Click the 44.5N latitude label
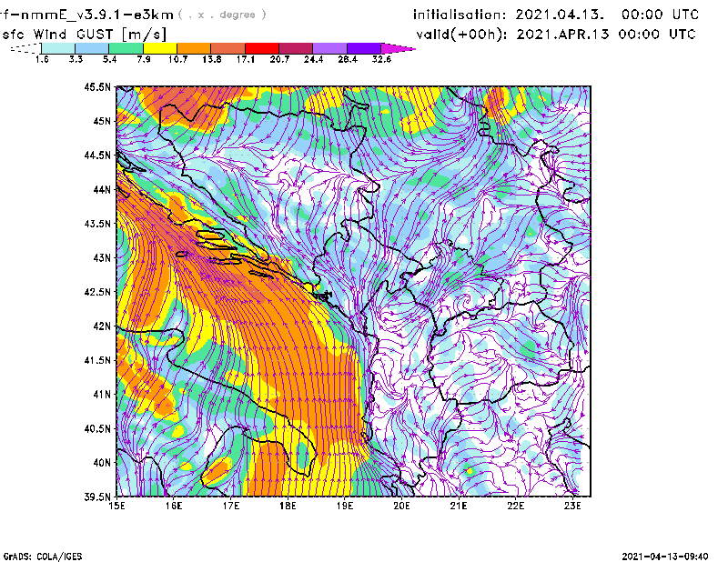728x562 pixels. tap(97, 155)
